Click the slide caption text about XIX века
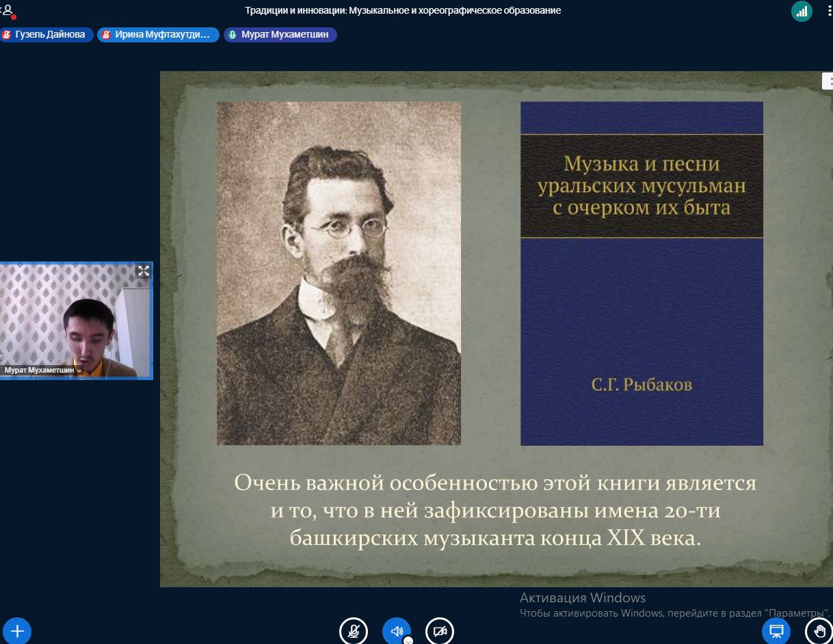Image resolution: width=833 pixels, height=644 pixels. point(495,511)
